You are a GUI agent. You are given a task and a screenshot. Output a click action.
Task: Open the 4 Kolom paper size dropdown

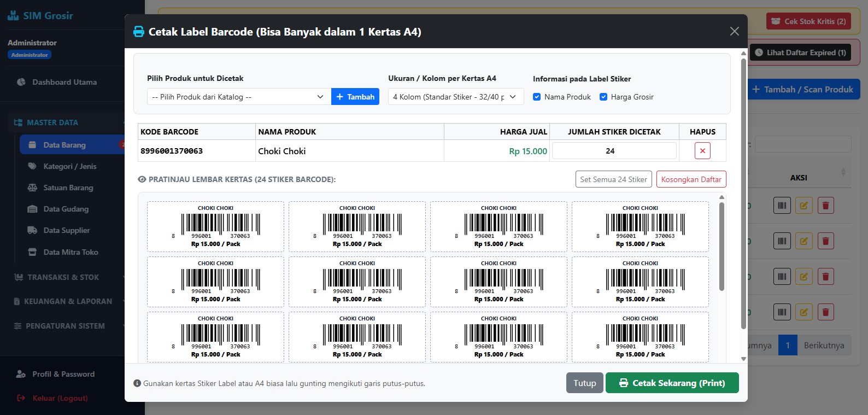pos(456,97)
